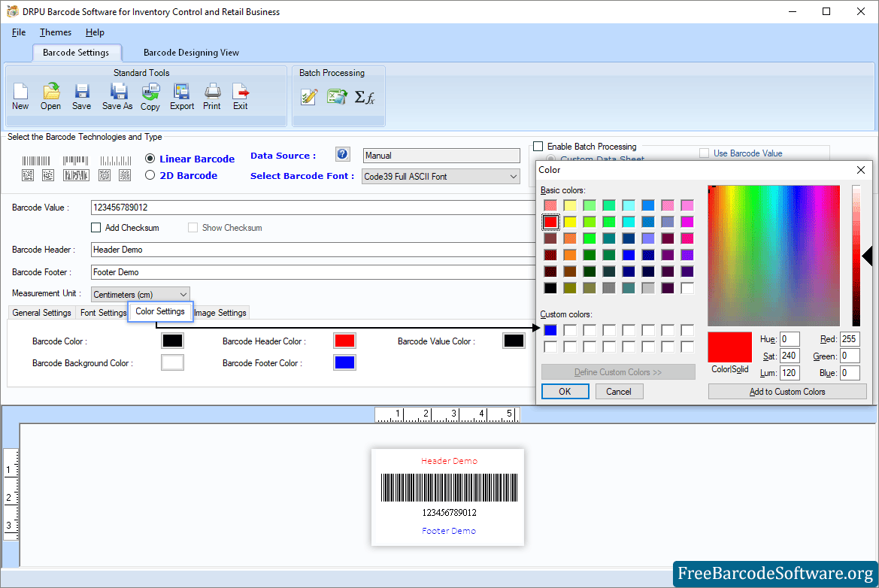The height and width of the screenshot is (588, 879).
Task: Open the Themes menu
Action: [56, 32]
